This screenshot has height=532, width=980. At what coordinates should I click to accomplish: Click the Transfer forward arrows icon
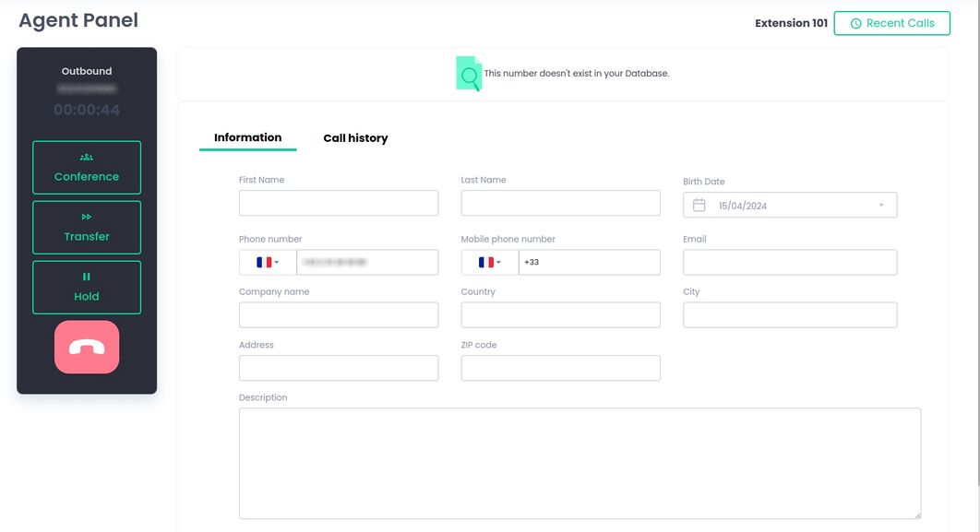pos(87,218)
